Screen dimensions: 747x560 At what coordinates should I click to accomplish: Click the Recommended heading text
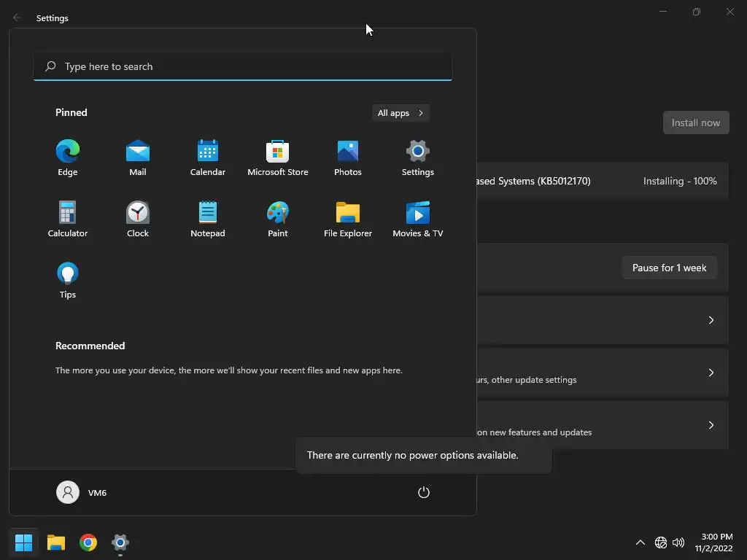pos(90,346)
